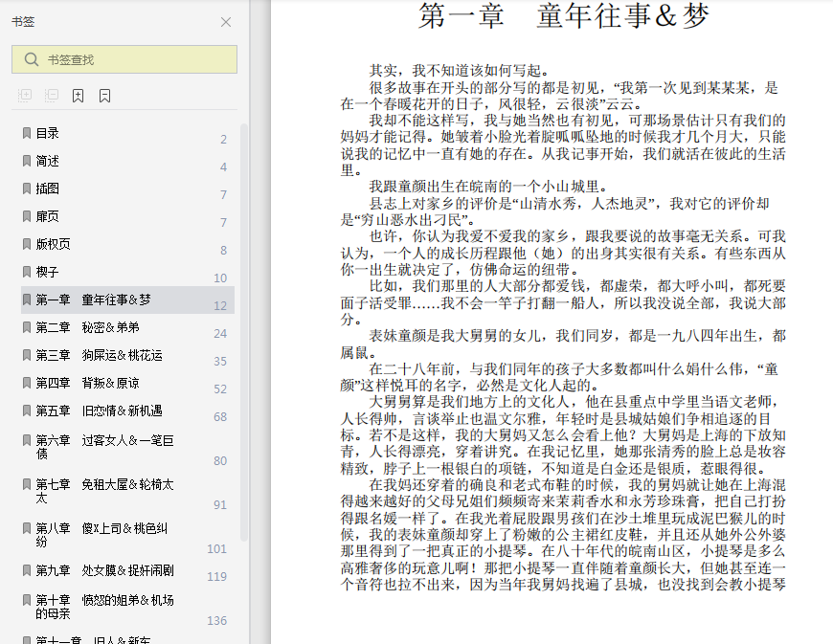Screen dimensions: 833x644
Task: Collapse all bookmarks icon
Action: (52, 96)
